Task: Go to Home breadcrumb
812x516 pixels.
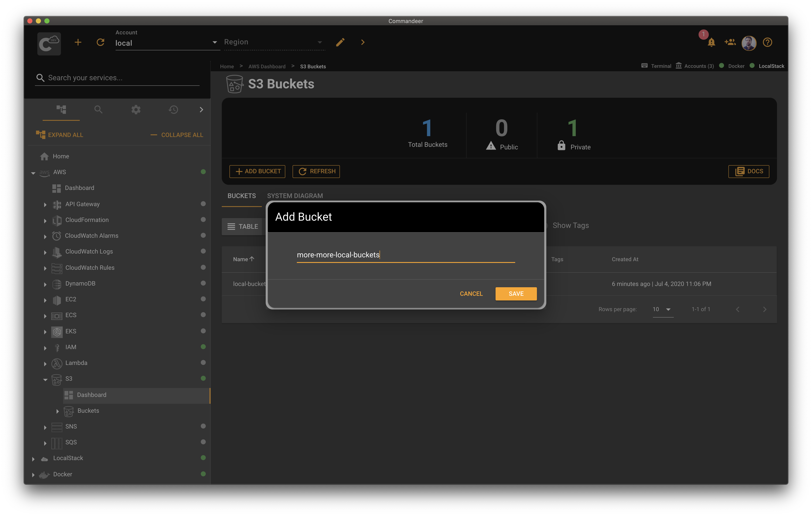Action: tap(227, 67)
